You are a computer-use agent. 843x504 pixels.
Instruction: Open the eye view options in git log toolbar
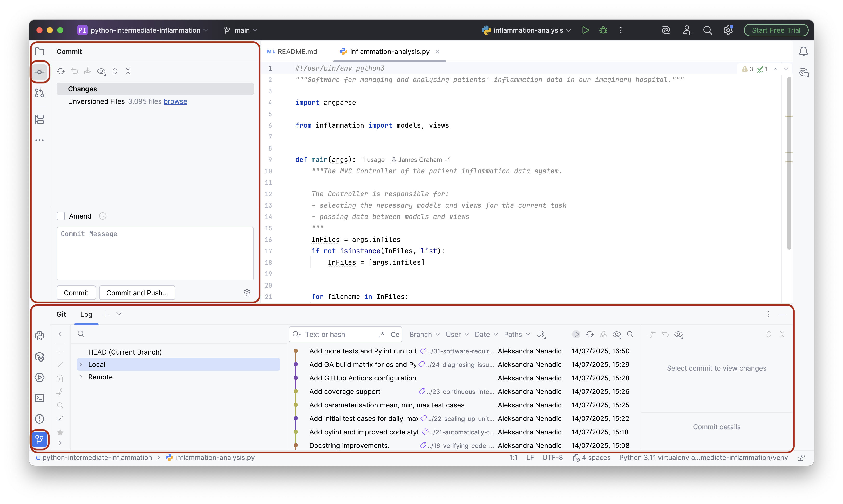pos(617,334)
